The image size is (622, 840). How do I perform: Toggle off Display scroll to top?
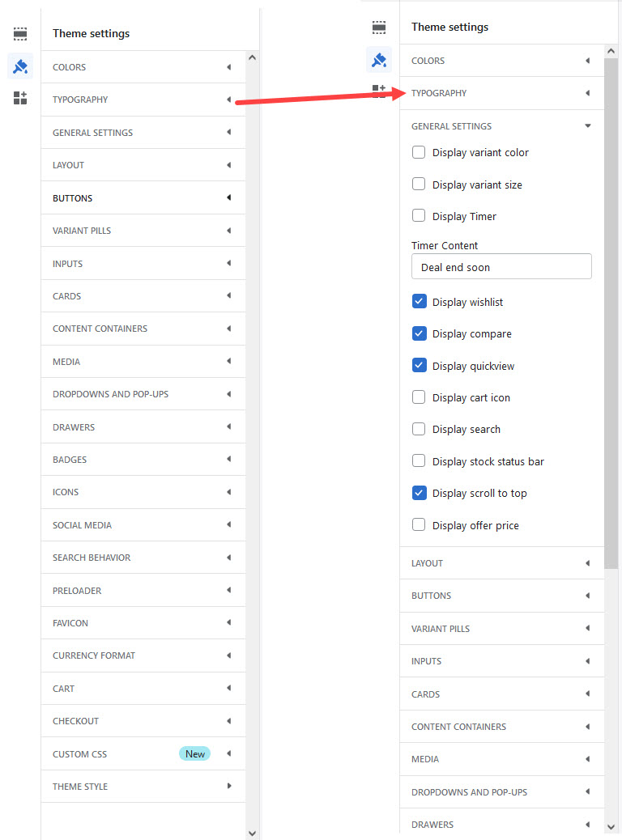coord(419,493)
